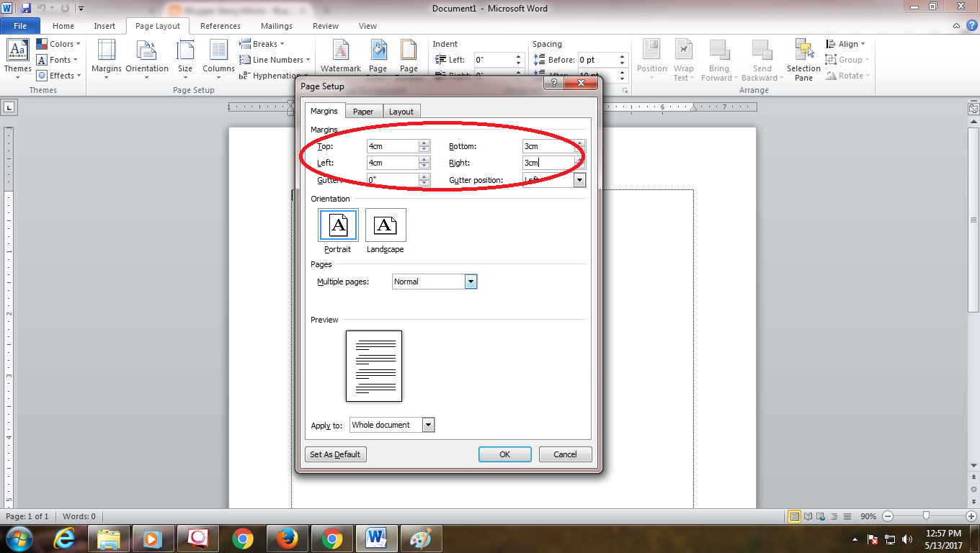This screenshot has width=980, height=553.
Task: Decrease the Left margin with spinner down arrow
Action: pos(424,166)
